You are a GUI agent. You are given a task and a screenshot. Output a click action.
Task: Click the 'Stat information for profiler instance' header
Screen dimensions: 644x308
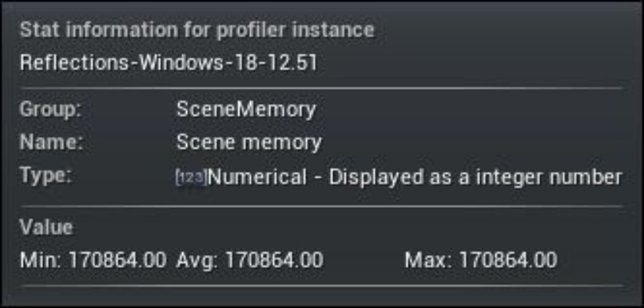pyautogui.click(x=197, y=30)
